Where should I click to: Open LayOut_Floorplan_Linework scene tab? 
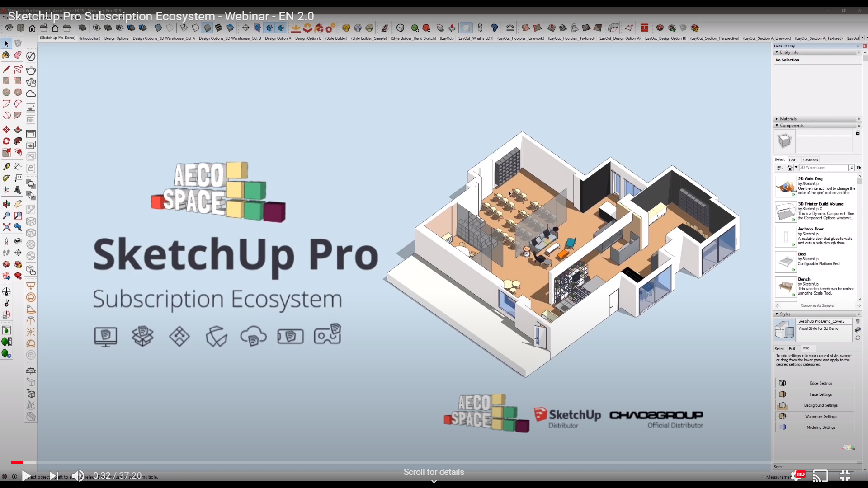[521, 38]
